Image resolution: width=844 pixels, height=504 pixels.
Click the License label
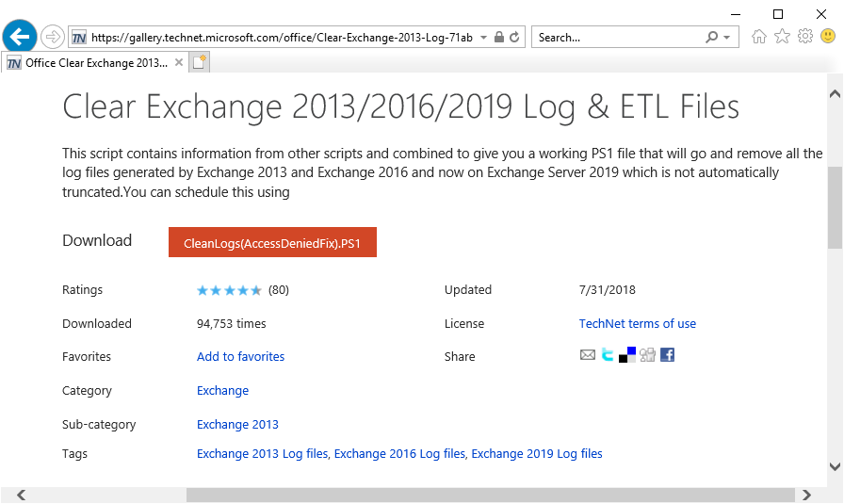click(464, 324)
